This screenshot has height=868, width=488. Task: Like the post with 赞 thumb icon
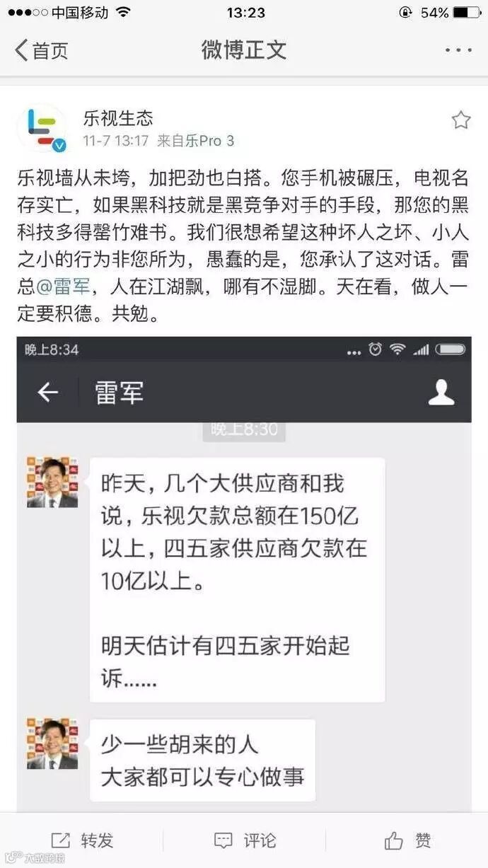407,840
